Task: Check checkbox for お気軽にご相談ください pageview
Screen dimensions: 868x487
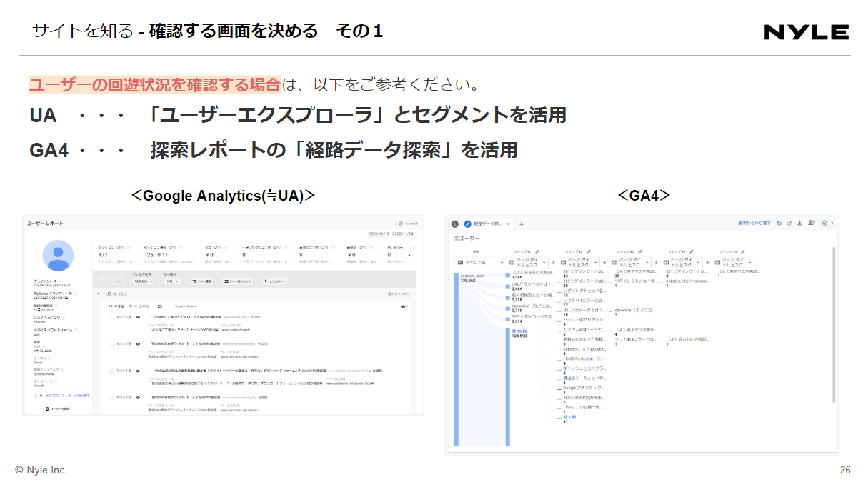Action: point(111,317)
